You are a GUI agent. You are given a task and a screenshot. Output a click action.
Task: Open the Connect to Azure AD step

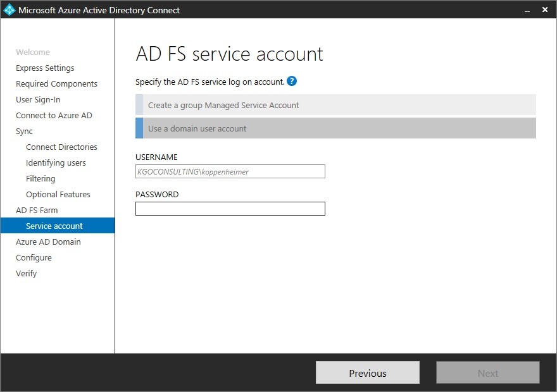pos(54,115)
